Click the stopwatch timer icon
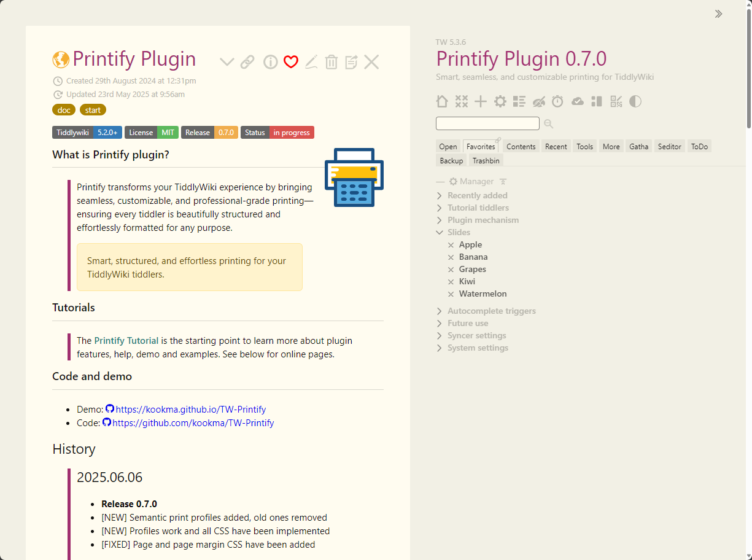This screenshot has width=752, height=560. click(557, 101)
